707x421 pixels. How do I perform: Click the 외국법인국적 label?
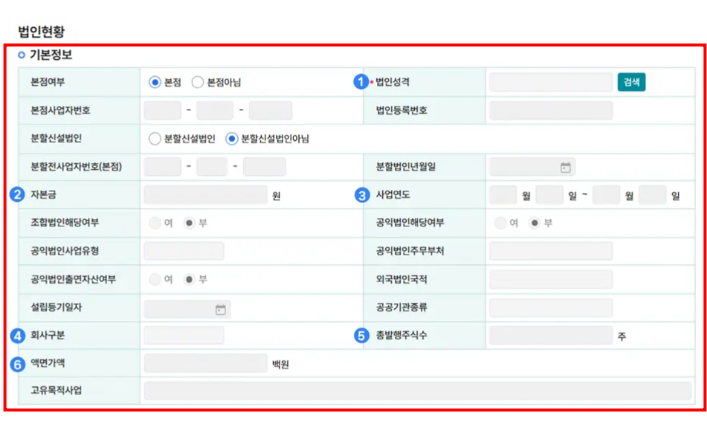click(x=401, y=279)
